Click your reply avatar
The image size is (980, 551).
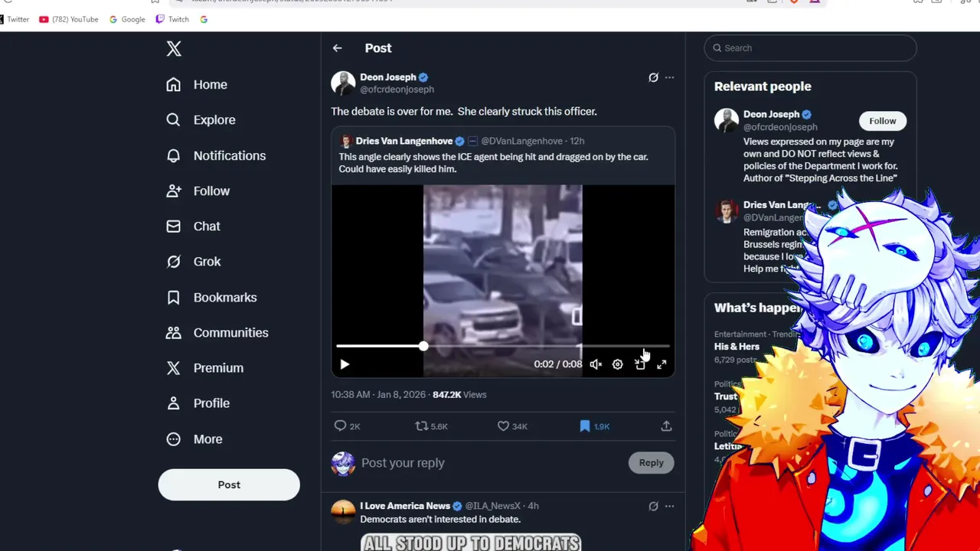[x=343, y=463]
